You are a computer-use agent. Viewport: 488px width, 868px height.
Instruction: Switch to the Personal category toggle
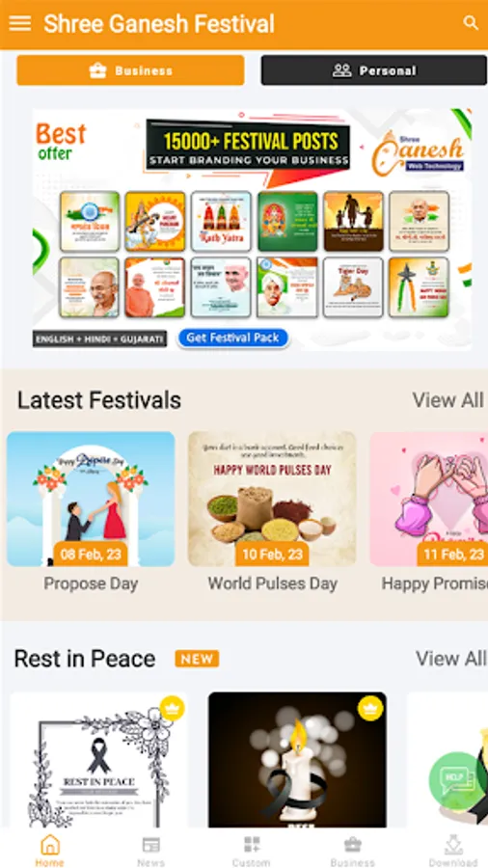(x=374, y=70)
